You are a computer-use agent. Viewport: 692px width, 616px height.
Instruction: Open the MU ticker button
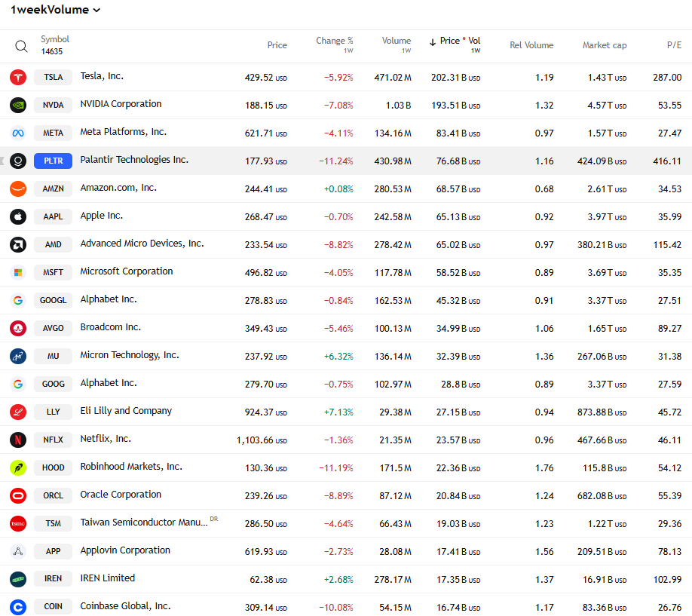coord(53,356)
